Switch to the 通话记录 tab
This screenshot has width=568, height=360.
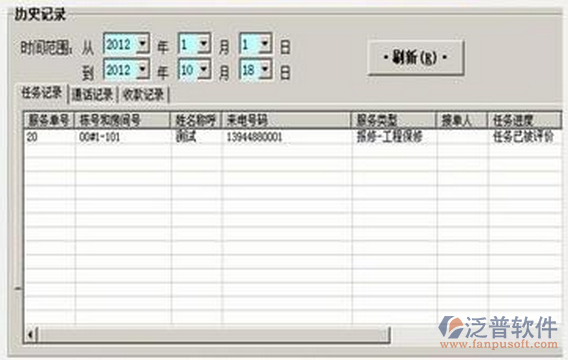pyautogui.click(x=92, y=95)
